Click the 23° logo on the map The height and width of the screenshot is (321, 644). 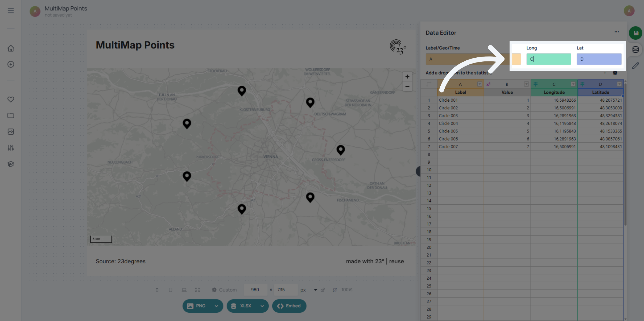tap(398, 47)
